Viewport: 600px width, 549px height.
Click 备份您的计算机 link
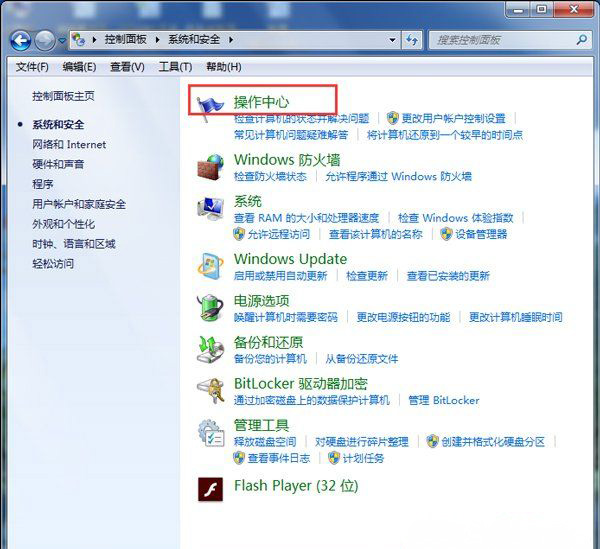point(271,358)
